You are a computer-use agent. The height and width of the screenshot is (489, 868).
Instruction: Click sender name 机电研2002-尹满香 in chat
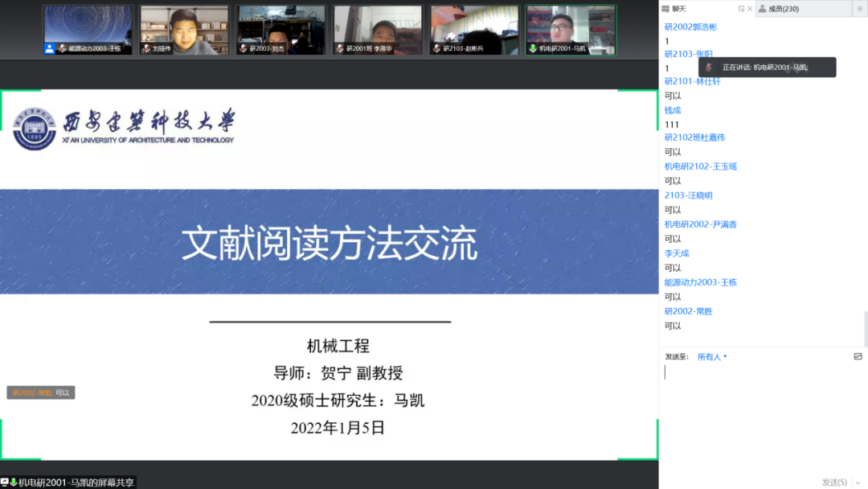pyautogui.click(x=700, y=224)
